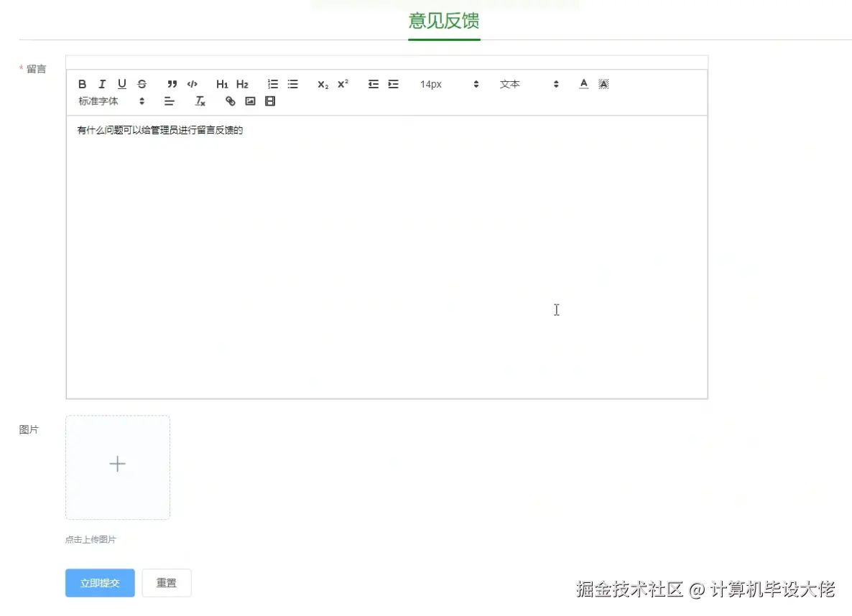852x616 pixels.
Task: Insert a blockquote
Action: coord(172,84)
